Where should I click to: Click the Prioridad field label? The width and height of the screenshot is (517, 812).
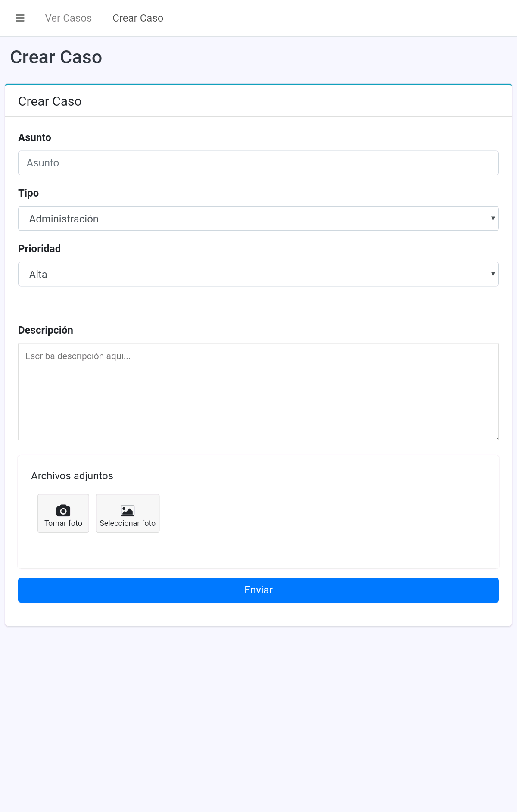pos(39,249)
